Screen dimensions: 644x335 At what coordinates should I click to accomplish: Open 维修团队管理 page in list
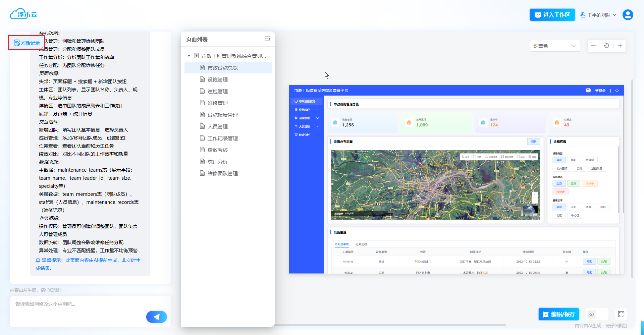coord(222,173)
